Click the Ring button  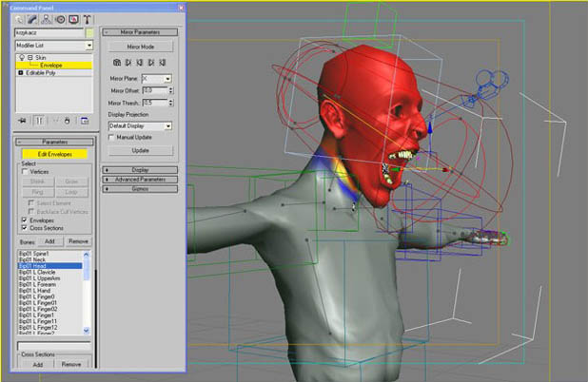[x=37, y=192]
